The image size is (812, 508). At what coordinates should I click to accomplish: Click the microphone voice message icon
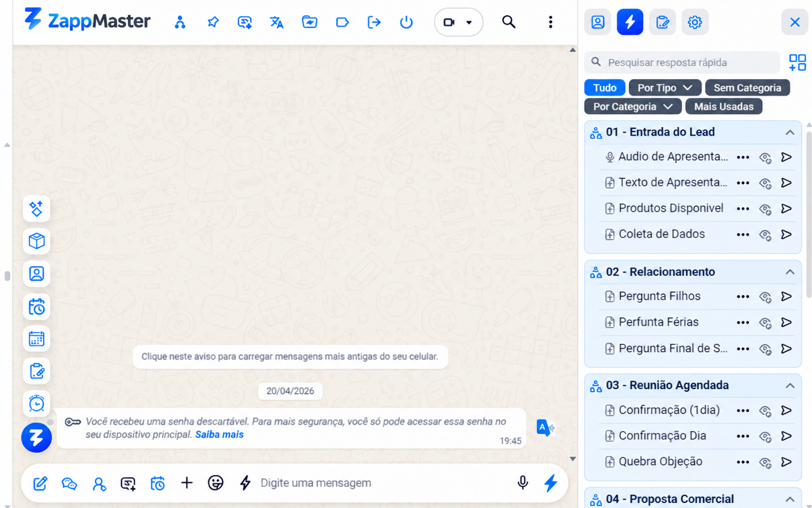click(x=522, y=482)
